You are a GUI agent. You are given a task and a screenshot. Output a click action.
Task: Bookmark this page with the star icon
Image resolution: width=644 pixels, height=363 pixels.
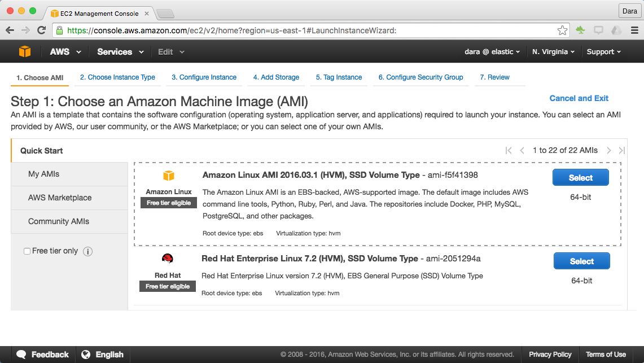point(562,30)
